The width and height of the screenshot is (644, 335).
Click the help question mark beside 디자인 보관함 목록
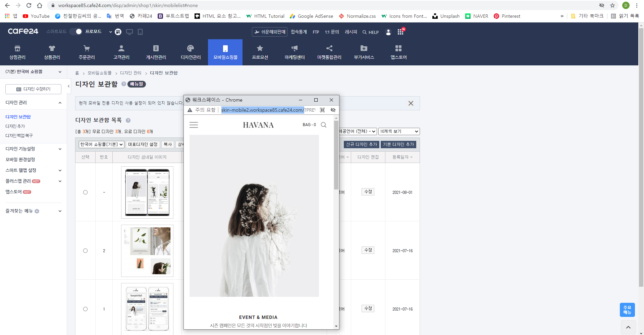(x=128, y=120)
